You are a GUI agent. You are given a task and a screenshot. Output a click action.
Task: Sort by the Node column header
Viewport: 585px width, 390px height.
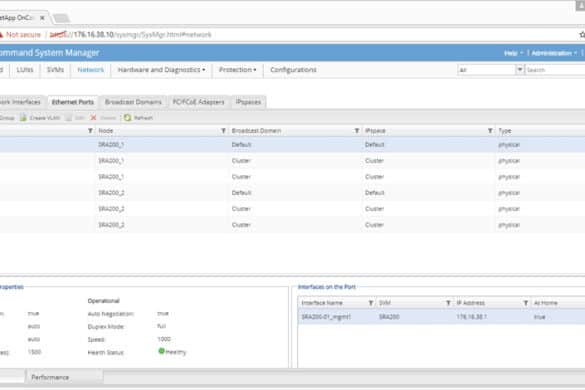(x=106, y=131)
